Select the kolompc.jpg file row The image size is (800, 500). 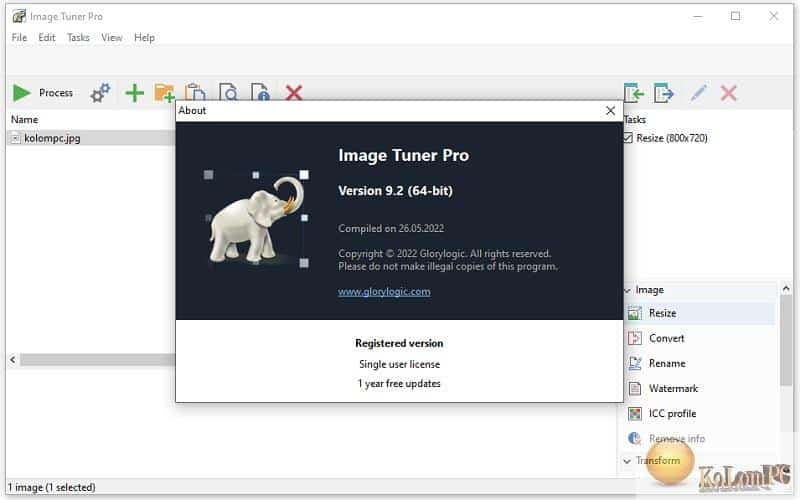pyautogui.click(x=91, y=138)
